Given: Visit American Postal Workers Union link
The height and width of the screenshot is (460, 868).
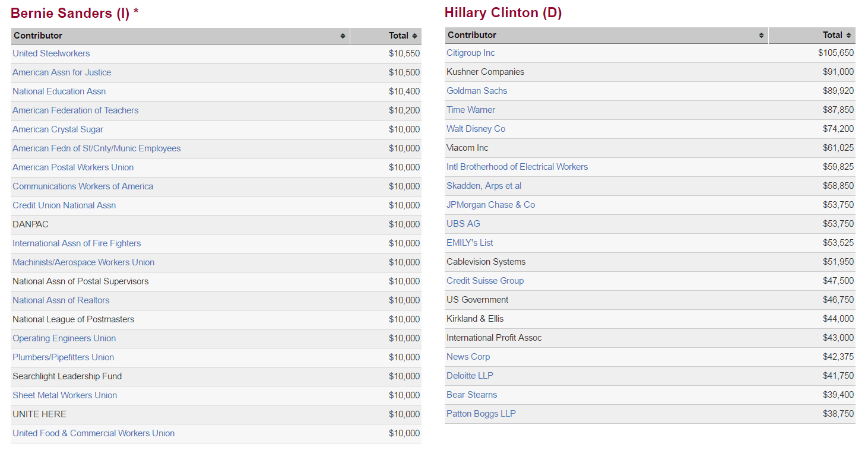Looking at the screenshot, I should (x=73, y=167).
